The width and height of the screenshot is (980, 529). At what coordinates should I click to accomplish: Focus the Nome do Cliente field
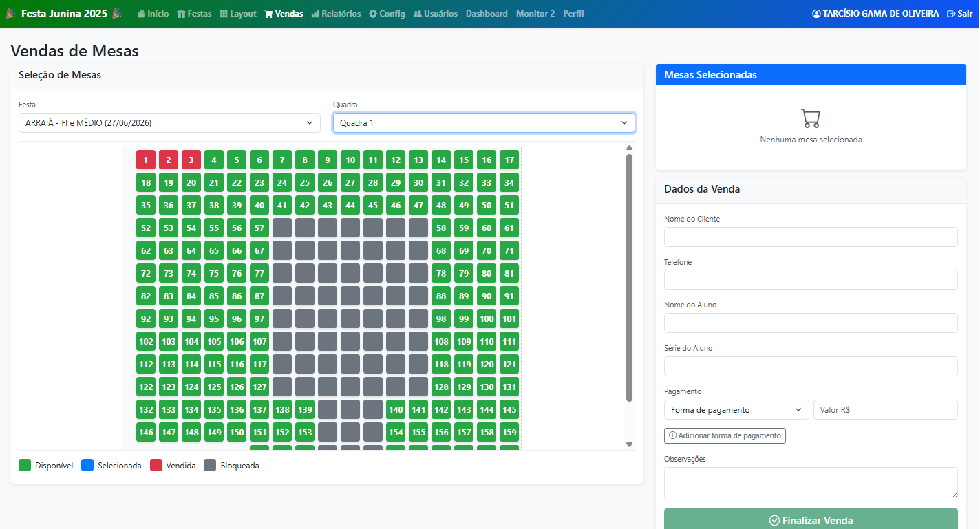[x=811, y=237]
